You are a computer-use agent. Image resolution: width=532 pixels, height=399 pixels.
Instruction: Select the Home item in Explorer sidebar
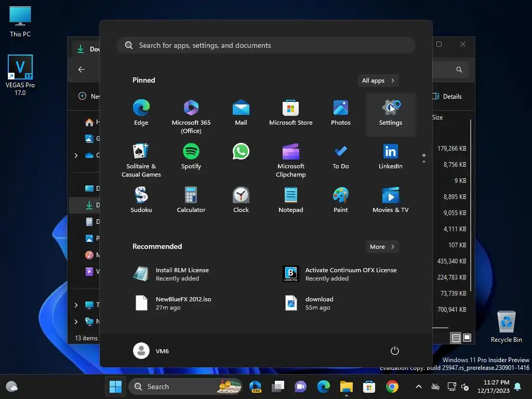point(91,122)
